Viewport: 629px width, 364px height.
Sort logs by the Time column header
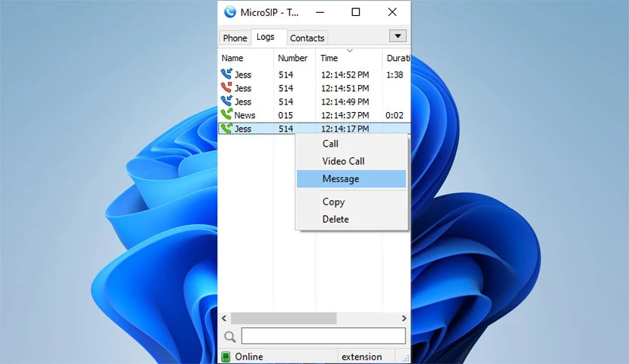coord(348,58)
